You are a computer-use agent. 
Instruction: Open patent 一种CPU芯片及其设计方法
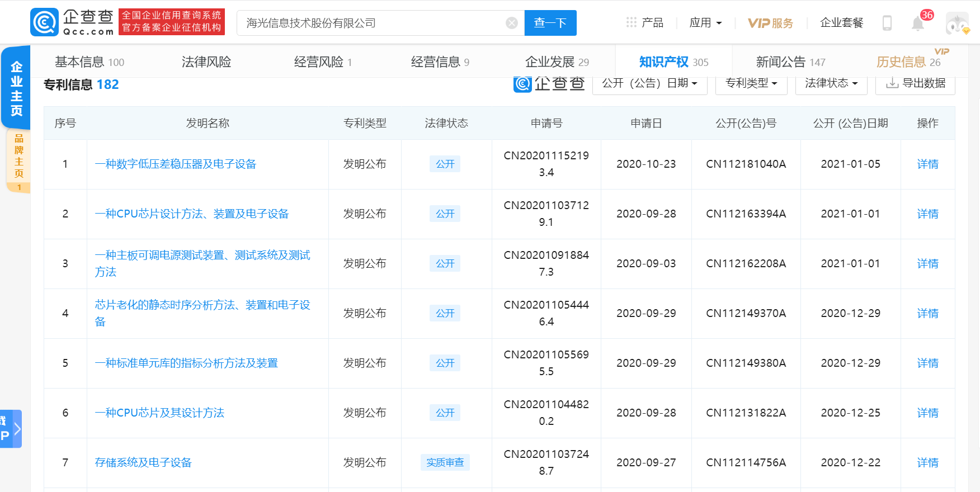tap(159, 413)
